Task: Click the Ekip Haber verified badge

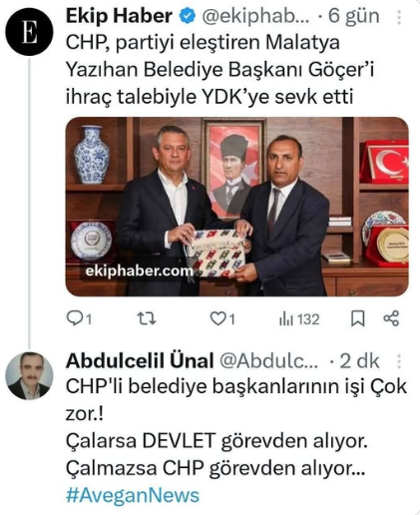Action: (188, 16)
